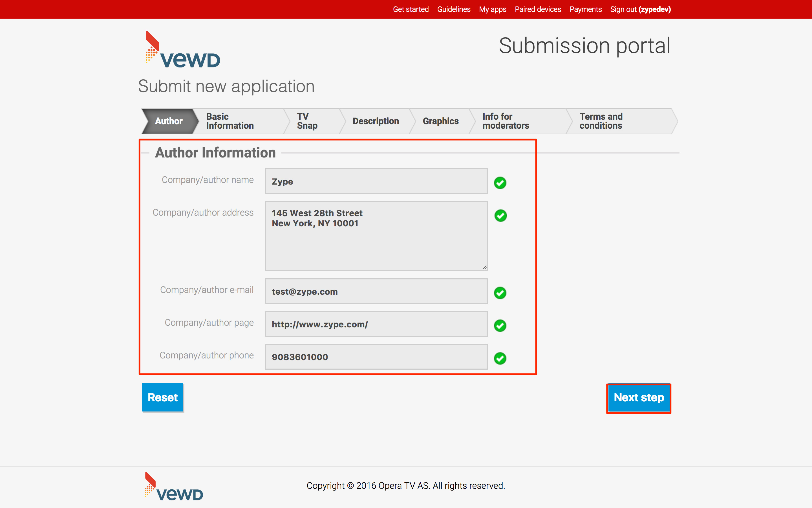Click the Submission portal heading
This screenshot has width=812, height=508.
click(584, 46)
